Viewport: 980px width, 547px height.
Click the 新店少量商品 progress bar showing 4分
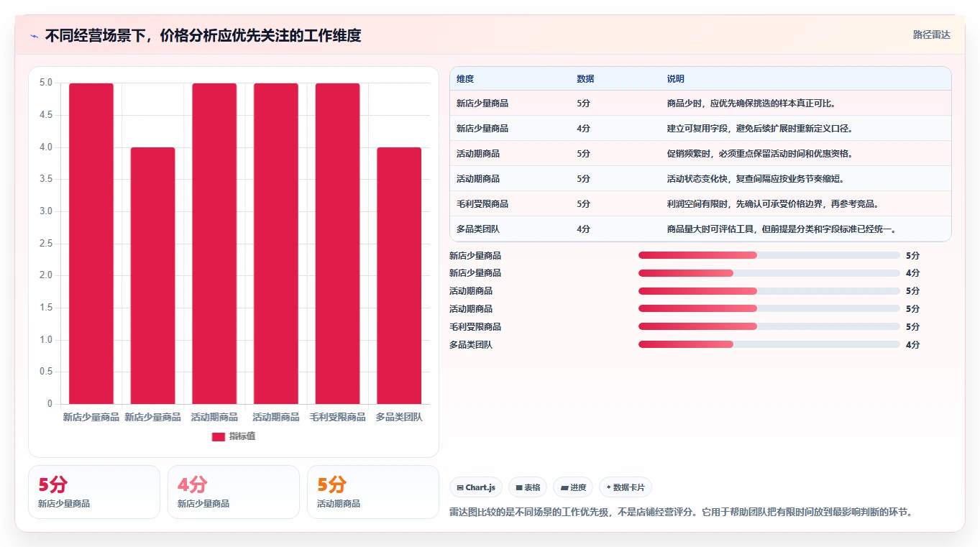point(769,273)
